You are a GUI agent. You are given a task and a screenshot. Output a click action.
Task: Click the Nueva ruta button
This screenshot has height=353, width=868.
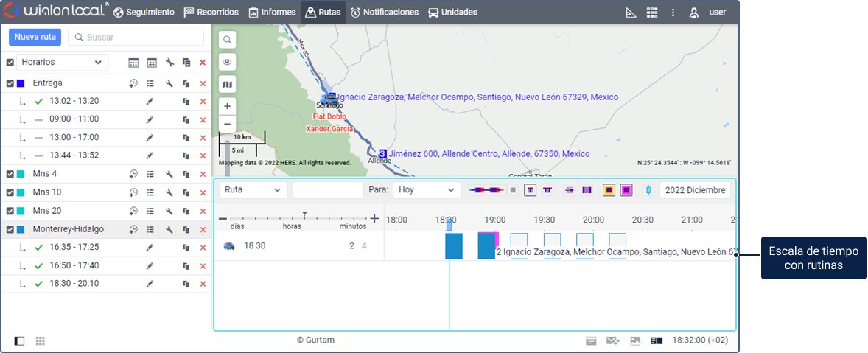pos(35,37)
